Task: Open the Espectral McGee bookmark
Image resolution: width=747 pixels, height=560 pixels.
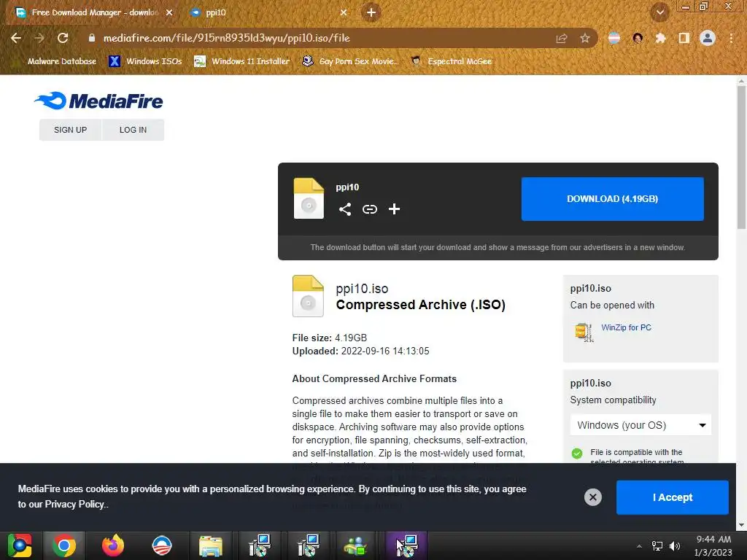Action: [451, 61]
